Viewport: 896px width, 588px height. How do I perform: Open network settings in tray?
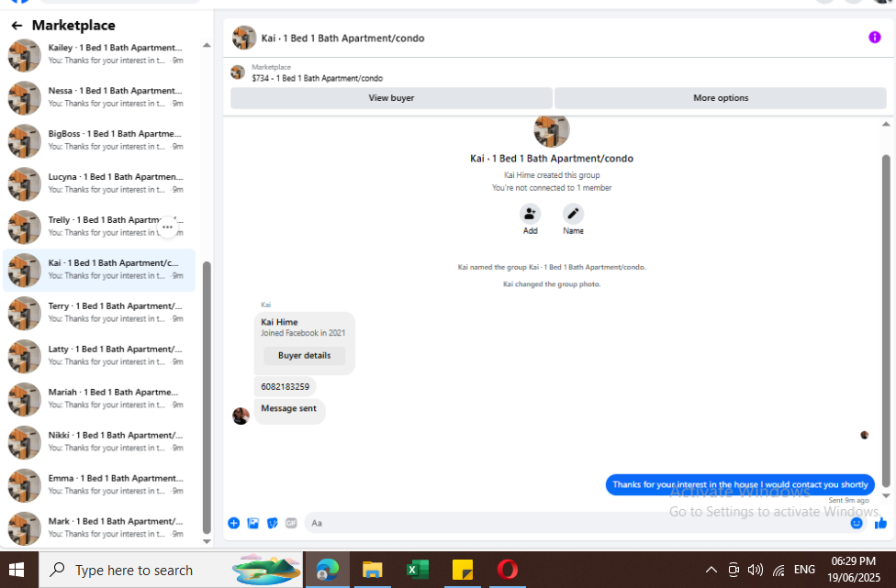[778, 570]
